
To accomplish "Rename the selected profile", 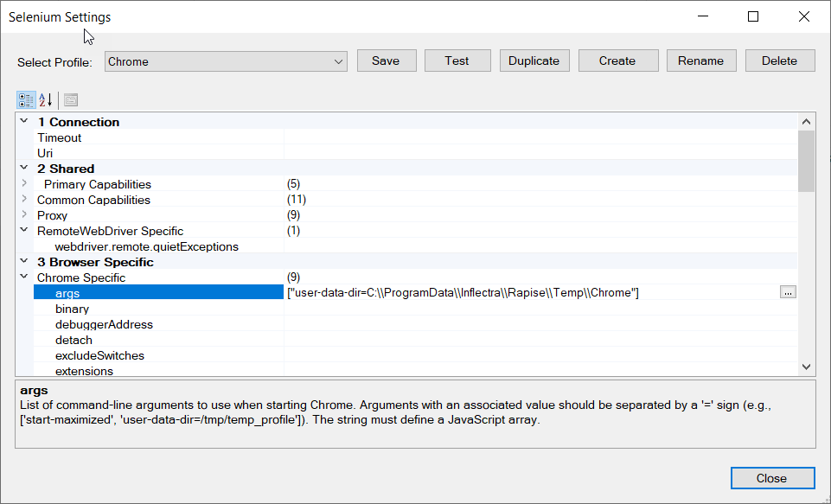I will (700, 61).
